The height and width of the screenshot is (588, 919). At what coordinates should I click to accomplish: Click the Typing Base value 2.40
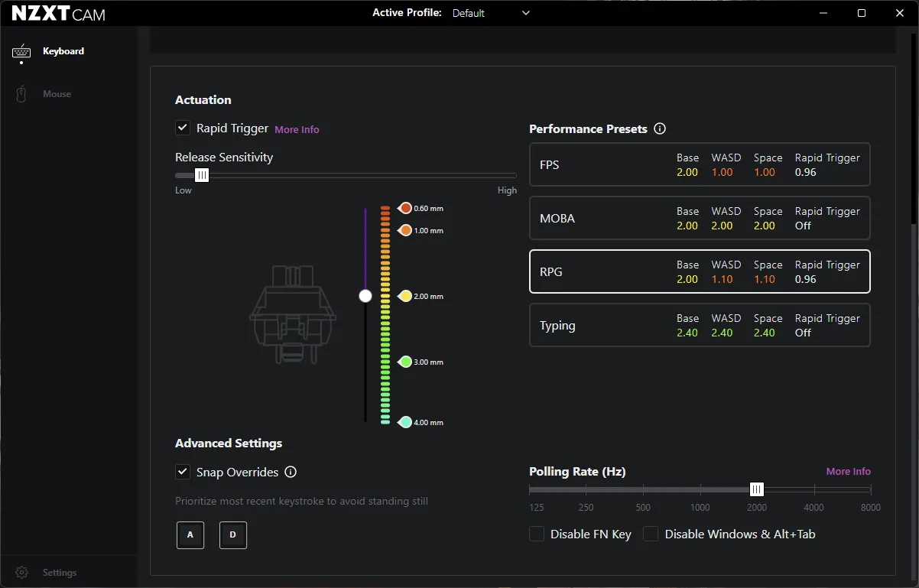click(687, 333)
